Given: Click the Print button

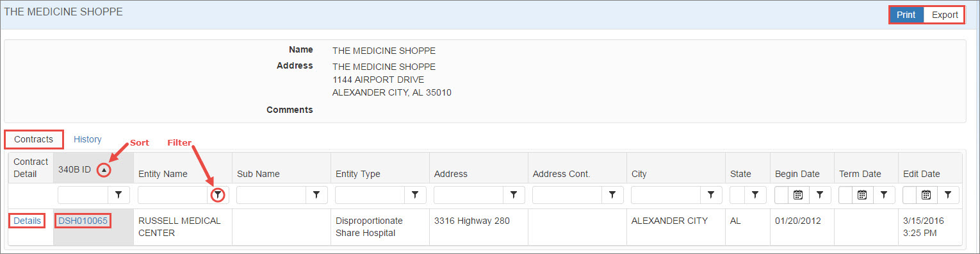Looking at the screenshot, I should click(x=906, y=15).
